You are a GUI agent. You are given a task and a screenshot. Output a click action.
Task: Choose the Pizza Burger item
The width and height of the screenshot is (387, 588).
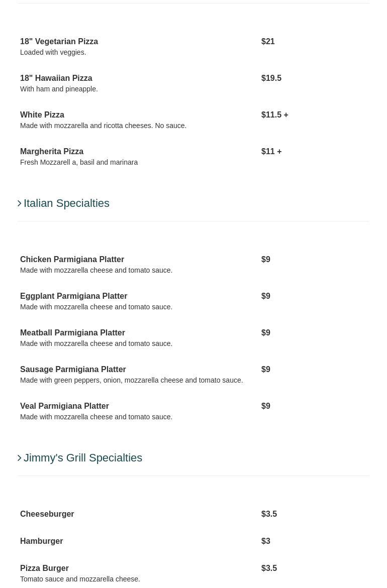44,568
